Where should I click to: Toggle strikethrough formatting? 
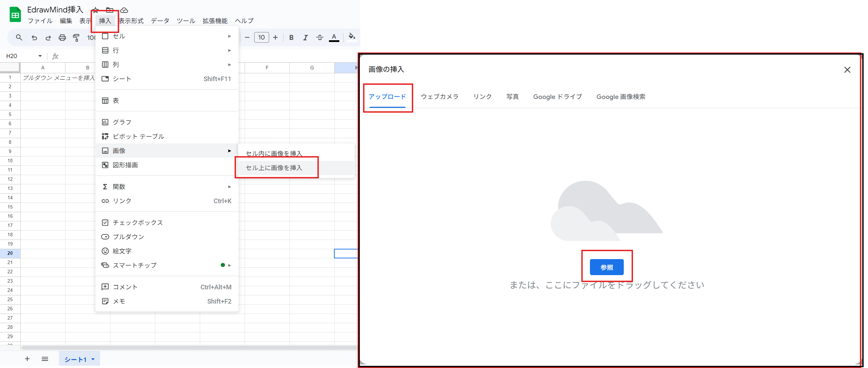tap(320, 37)
